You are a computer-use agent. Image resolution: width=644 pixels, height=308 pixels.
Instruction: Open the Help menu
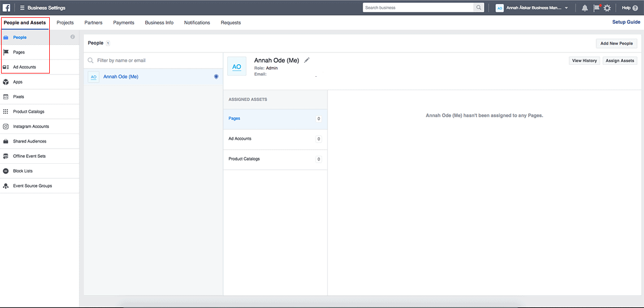629,8
